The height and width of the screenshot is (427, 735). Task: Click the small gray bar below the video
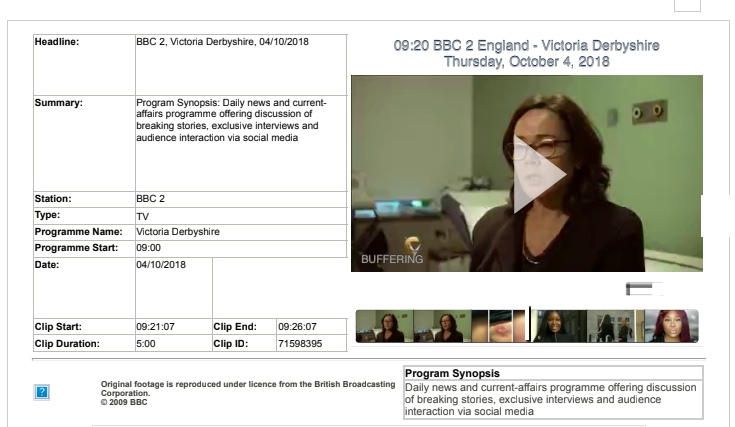(644, 290)
